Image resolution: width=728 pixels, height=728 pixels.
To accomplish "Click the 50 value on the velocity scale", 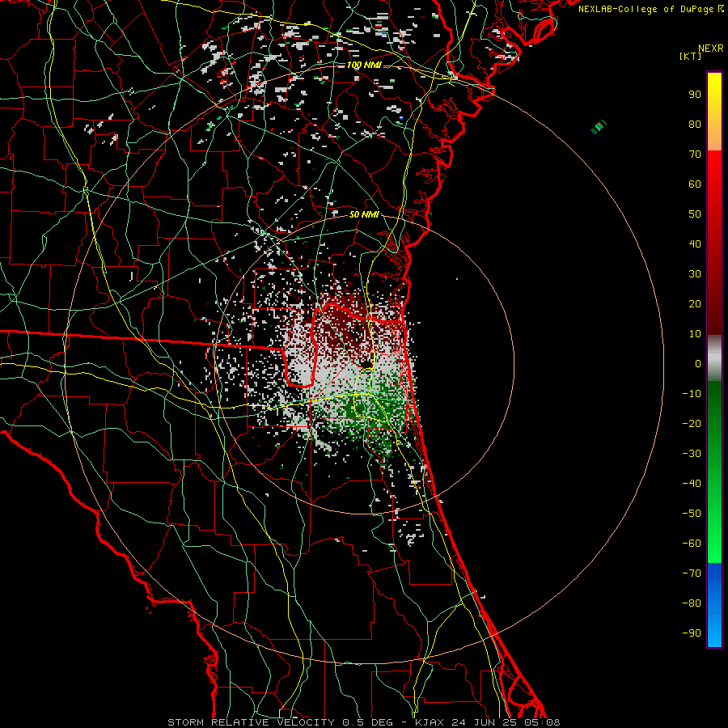I will coord(695,214).
